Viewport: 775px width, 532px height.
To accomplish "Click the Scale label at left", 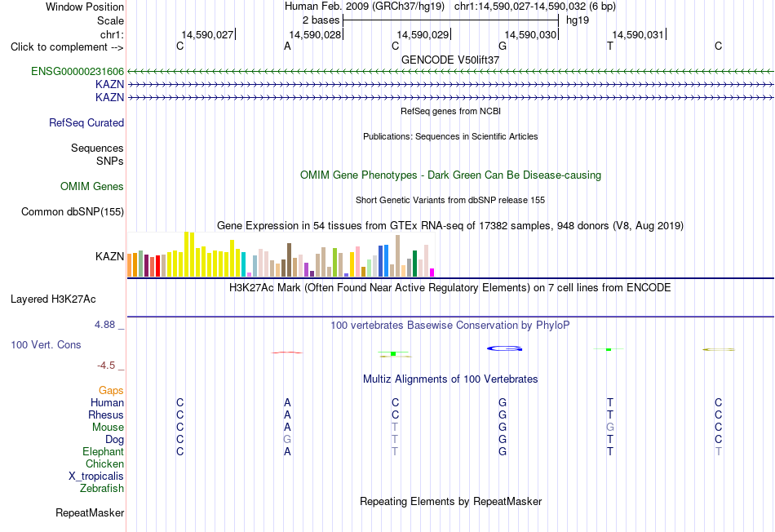I will 110,20.
